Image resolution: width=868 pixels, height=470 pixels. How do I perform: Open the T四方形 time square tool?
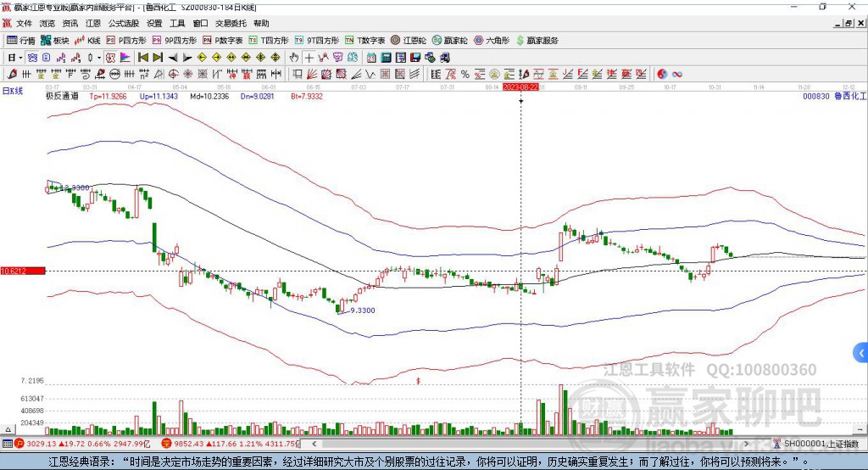coord(269,41)
